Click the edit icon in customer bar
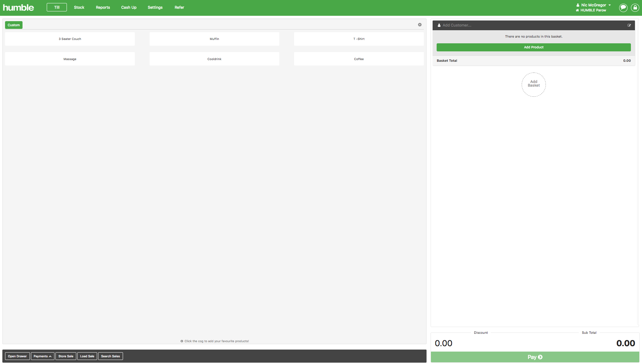Image resolution: width=642 pixels, height=364 pixels. [629, 25]
